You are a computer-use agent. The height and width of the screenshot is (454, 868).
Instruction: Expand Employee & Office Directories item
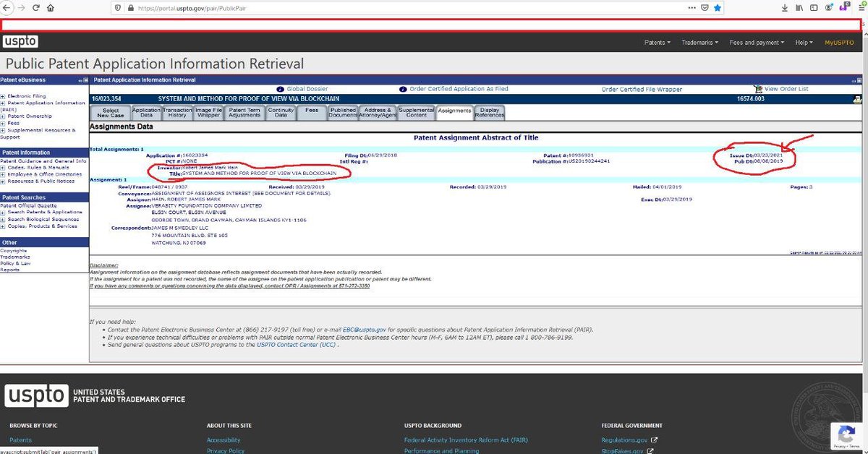click(x=3, y=174)
